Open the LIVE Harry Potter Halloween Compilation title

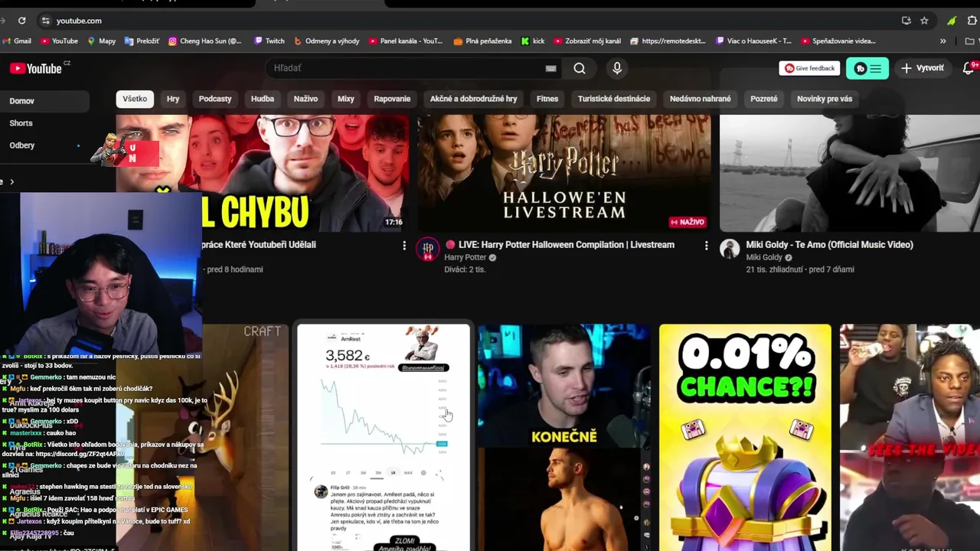coord(560,245)
